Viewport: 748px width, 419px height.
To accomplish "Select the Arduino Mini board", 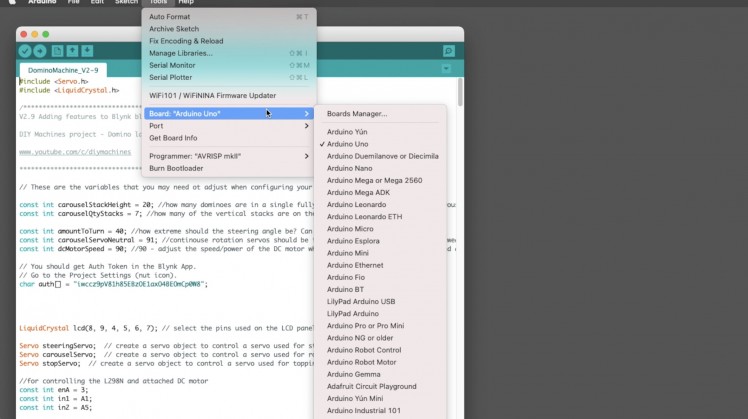I will 380,253.
